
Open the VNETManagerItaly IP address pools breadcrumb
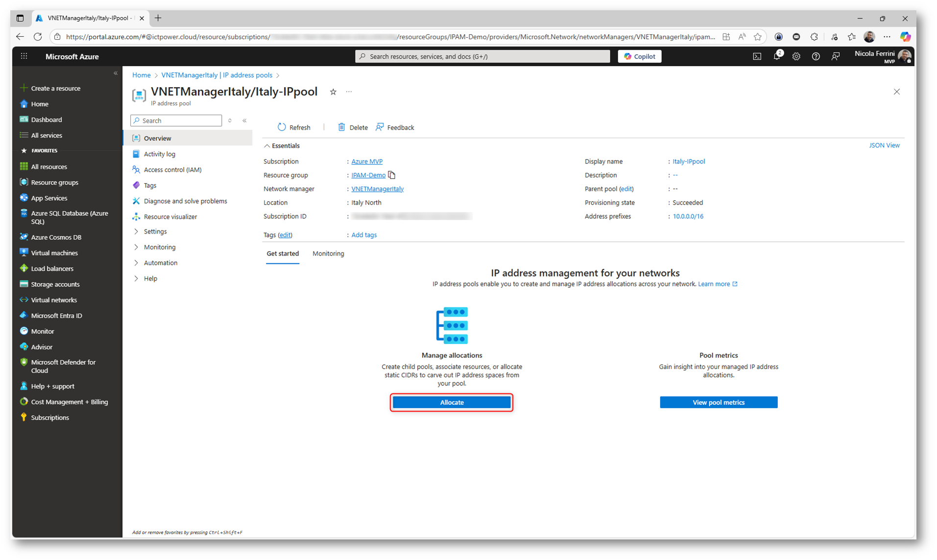tap(216, 75)
